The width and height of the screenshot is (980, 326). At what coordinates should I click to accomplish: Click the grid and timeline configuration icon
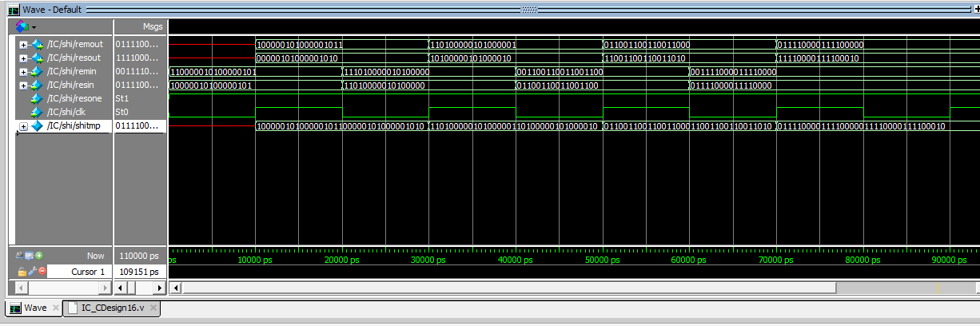click(x=30, y=256)
